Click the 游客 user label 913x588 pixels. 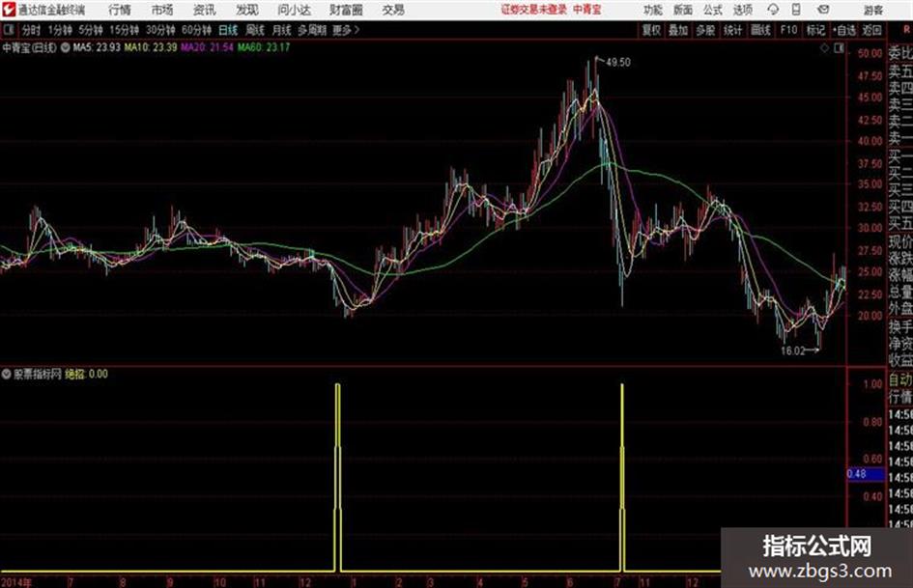(872, 10)
